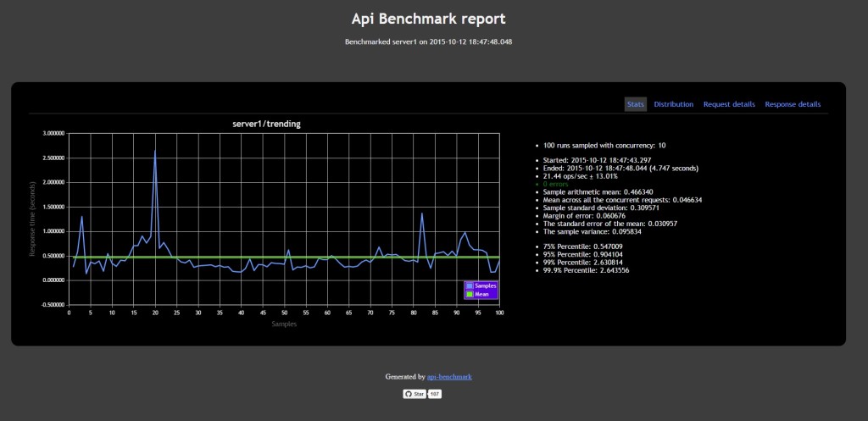Click the 3.000000 y-axis tick label

[x=53, y=133]
